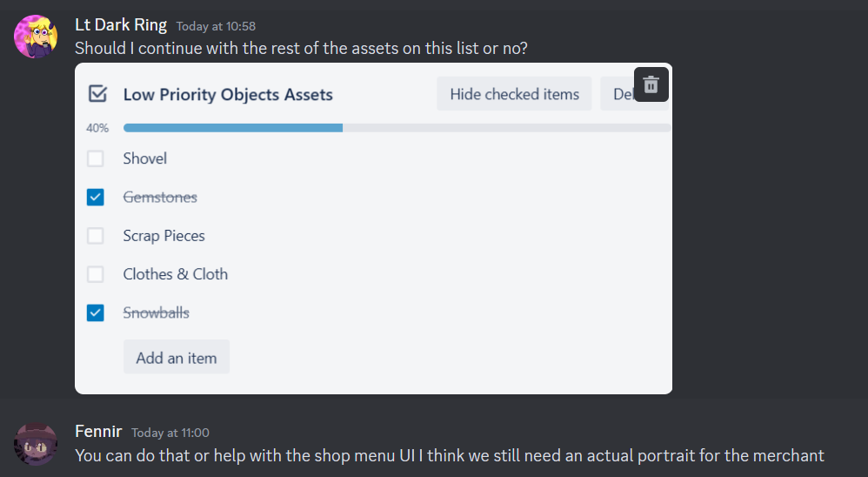
Task: Uncheck the Gemstones checkbox
Action: 96,198
